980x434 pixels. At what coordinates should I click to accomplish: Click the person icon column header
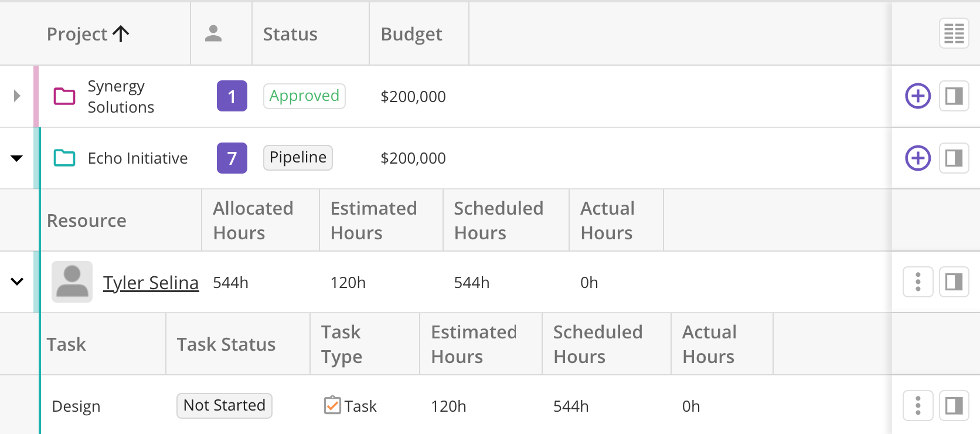tap(213, 33)
